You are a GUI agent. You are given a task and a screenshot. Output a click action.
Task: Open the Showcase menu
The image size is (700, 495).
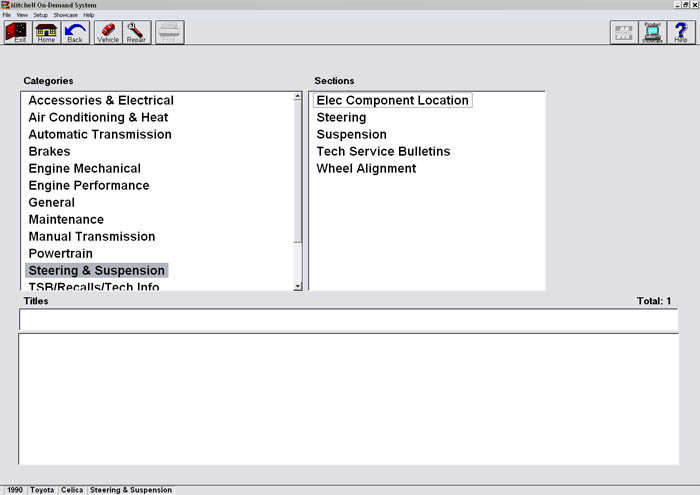66,15
